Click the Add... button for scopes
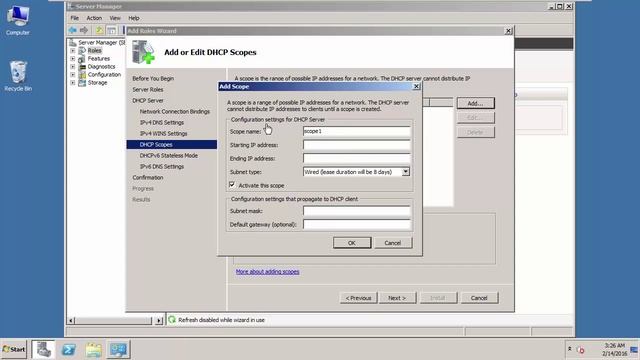This screenshot has width=640, height=360. pos(476,103)
